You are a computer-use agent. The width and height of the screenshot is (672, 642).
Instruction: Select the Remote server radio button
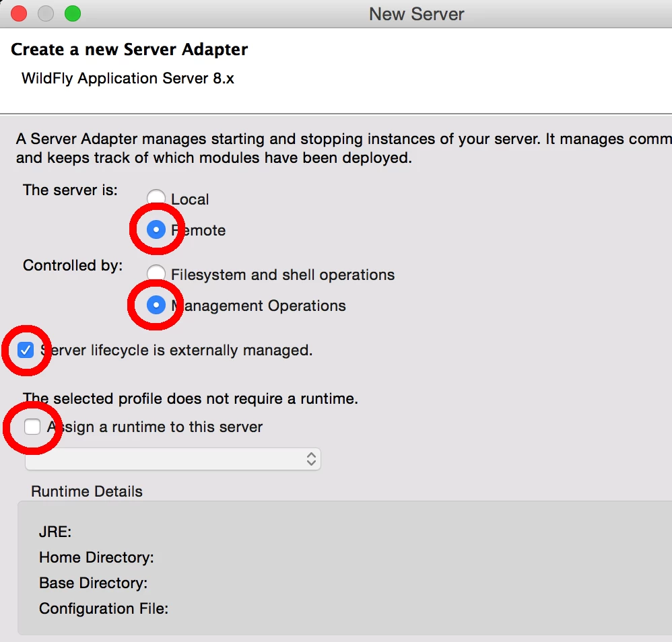click(156, 229)
